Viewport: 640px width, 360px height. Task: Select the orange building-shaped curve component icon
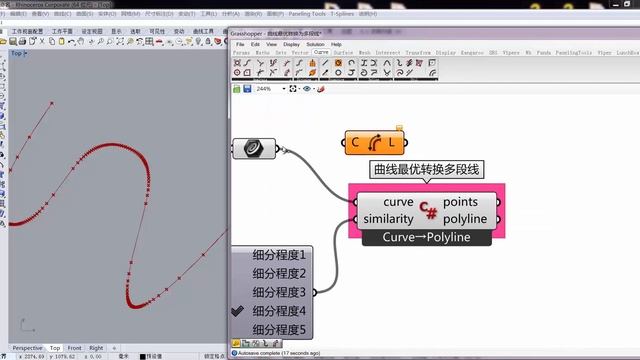tap(312, 62)
